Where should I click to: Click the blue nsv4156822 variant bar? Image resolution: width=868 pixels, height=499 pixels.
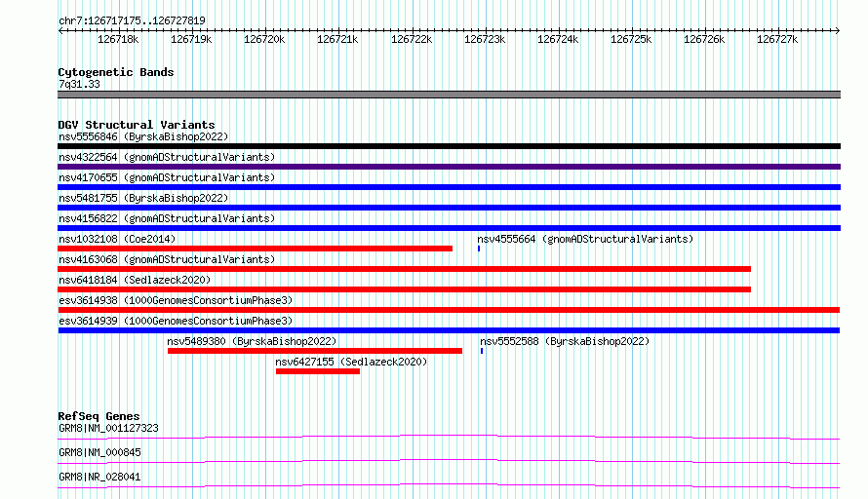(x=449, y=228)
